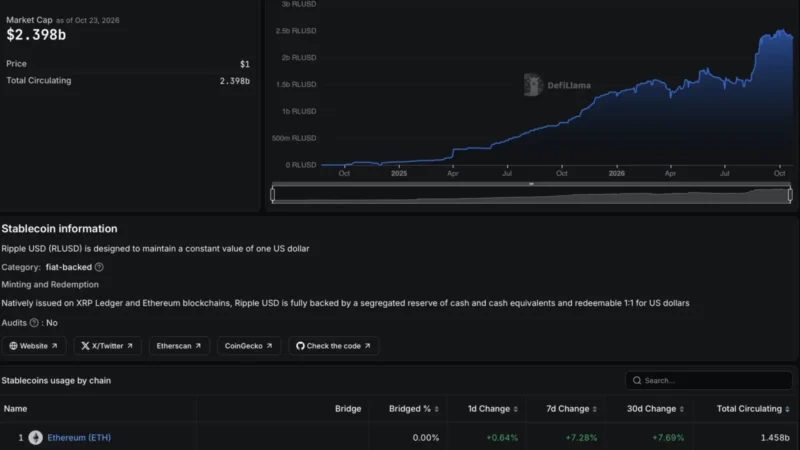Click the Stablecoins usage by chain title
The height and width of the screenshot is (450, 800).
(56, 381)
